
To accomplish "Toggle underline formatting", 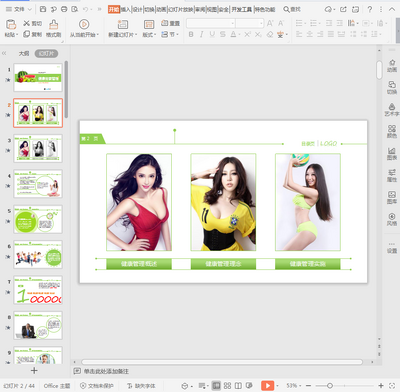I will 212,34.
